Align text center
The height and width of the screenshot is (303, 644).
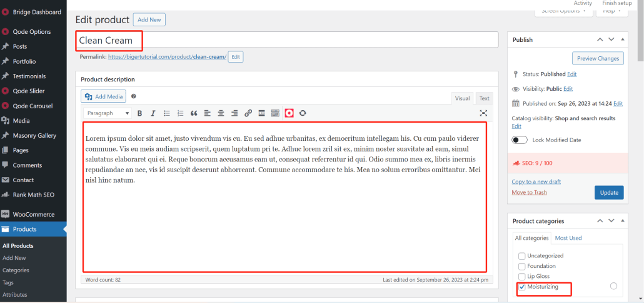221,113
